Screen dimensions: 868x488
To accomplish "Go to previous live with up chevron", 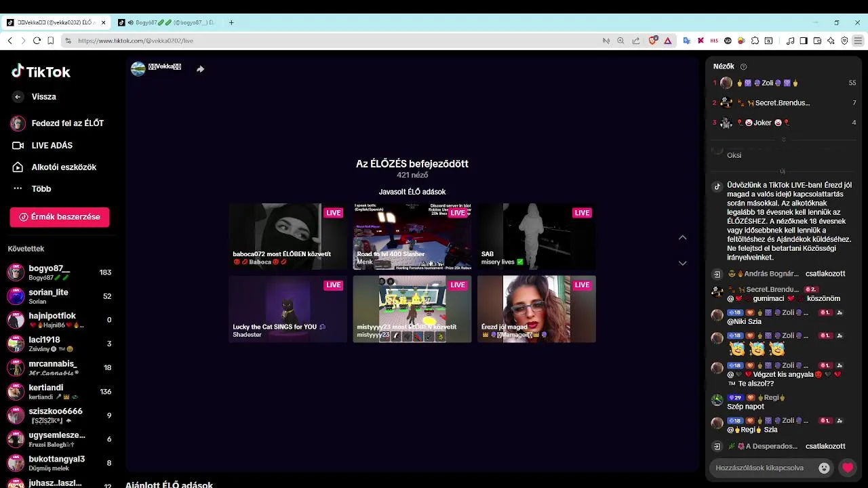I will click(x=683, y=237).
